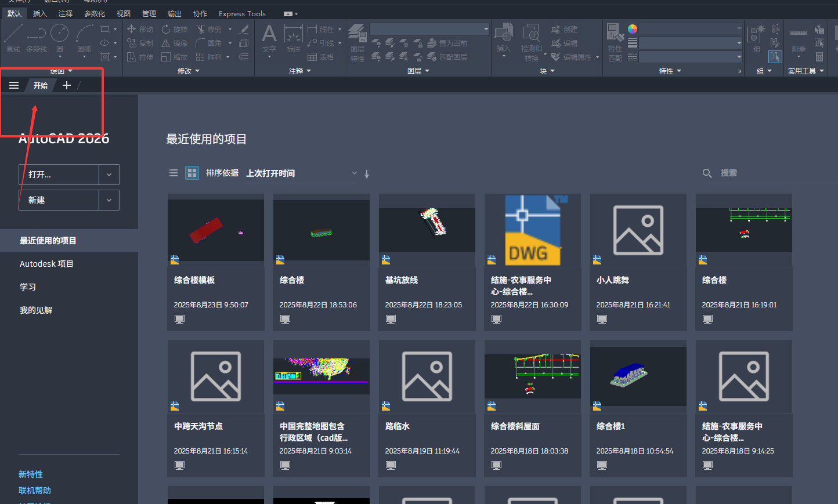Activate the 镜像 (Mirror) tool

click(x=174, y=43)
